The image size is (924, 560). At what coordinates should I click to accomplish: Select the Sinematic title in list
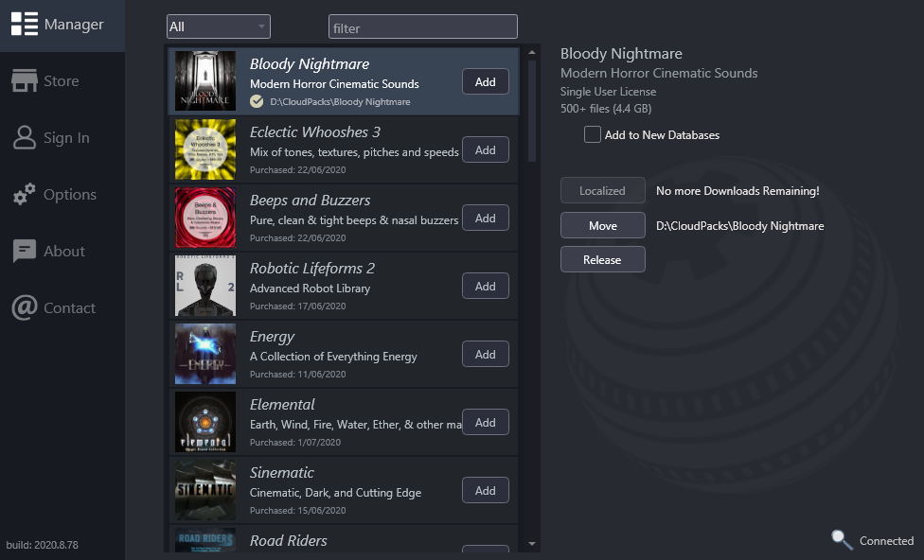click(282, 473)
